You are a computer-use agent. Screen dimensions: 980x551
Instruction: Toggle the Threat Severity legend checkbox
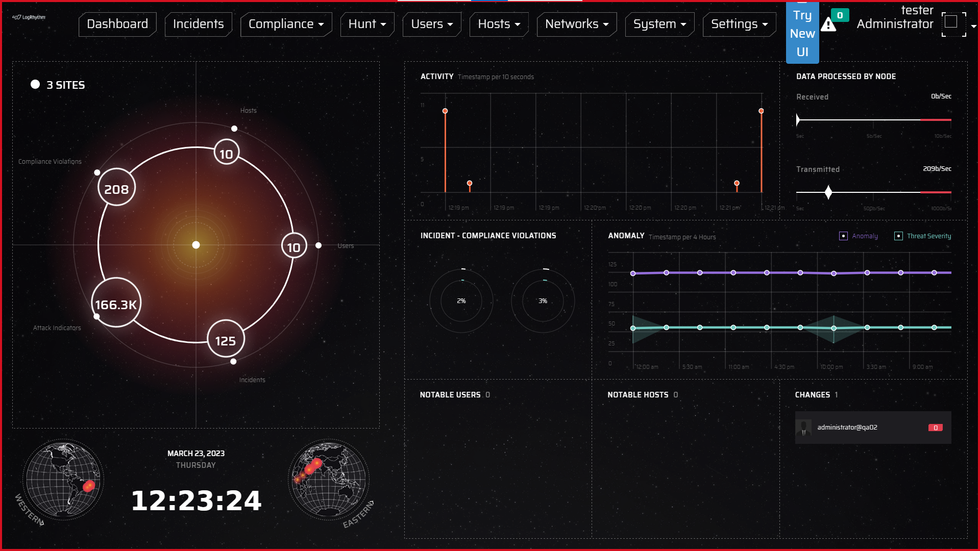tap(898, 236)
